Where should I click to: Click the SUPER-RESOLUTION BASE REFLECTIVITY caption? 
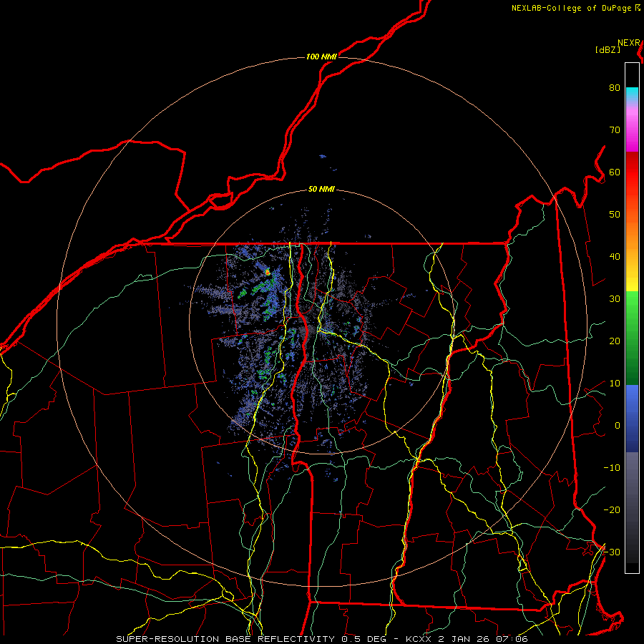pos(225,639)
